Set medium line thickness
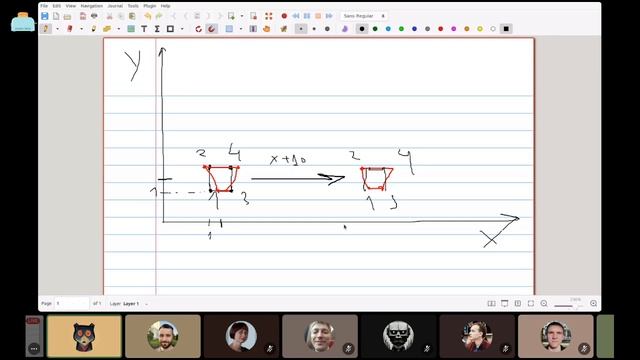 314,29
